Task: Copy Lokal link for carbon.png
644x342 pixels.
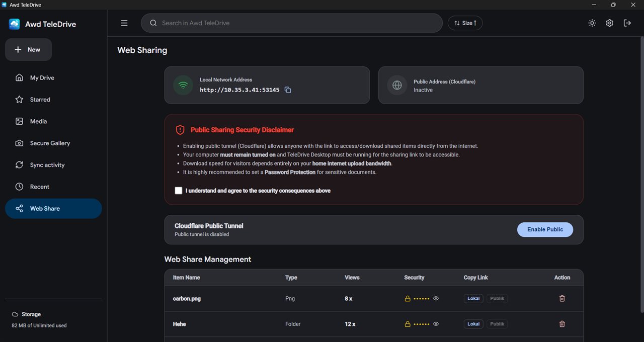Action: 473,299
